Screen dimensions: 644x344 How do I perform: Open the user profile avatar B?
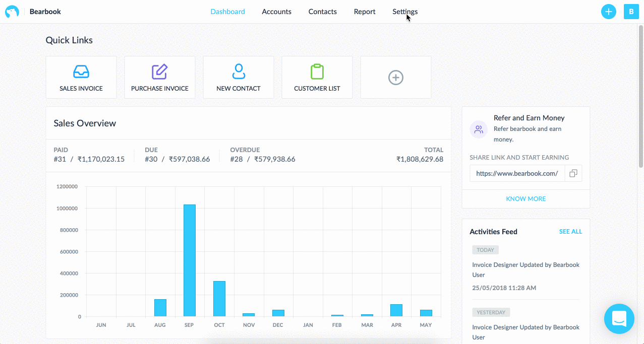point(631,12)
